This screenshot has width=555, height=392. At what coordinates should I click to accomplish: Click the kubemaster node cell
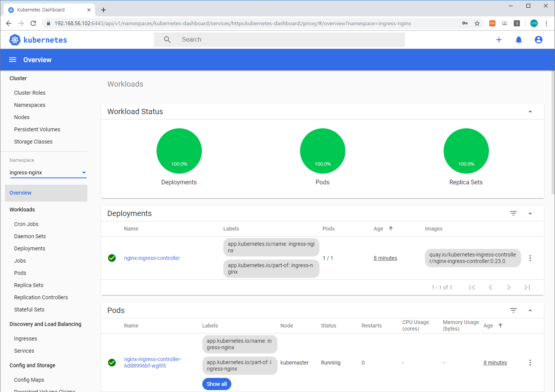[294, 363]
